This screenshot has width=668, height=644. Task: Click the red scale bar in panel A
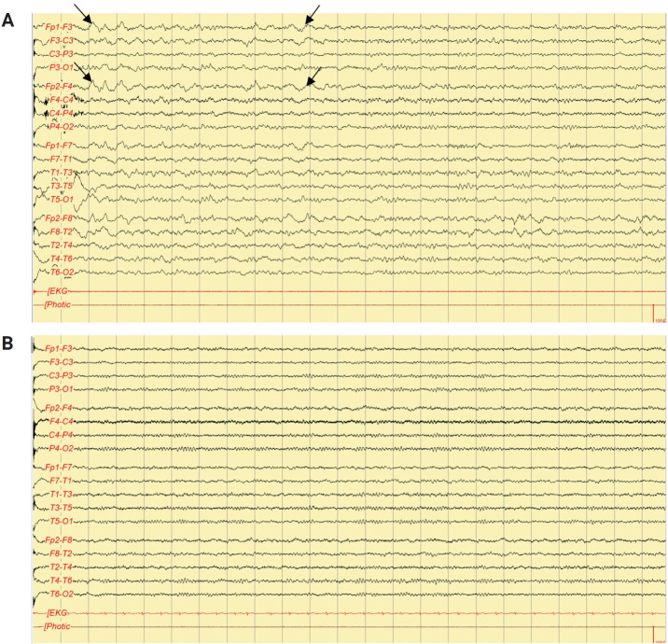653,315
